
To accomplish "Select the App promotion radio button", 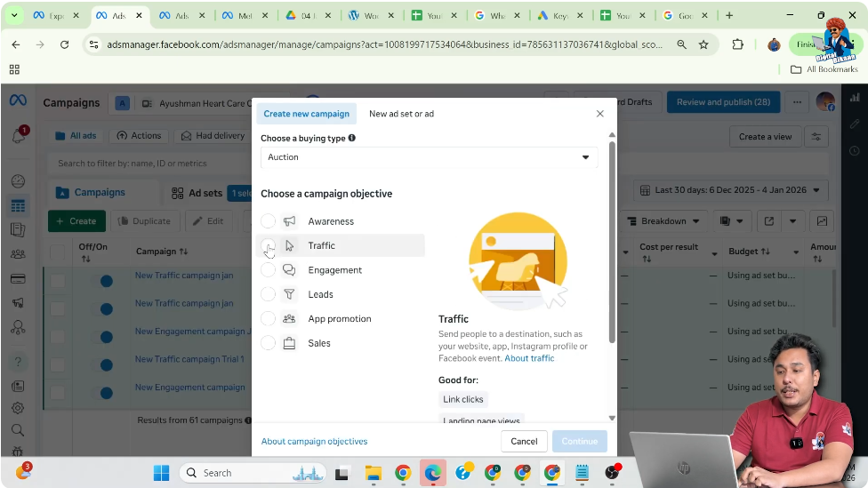I will [x=268, y=319].
